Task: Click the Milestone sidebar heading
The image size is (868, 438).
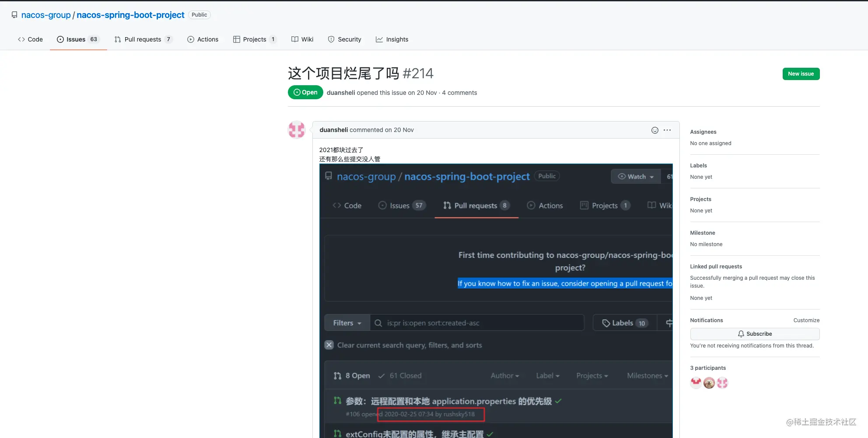Action: point(702,233)
